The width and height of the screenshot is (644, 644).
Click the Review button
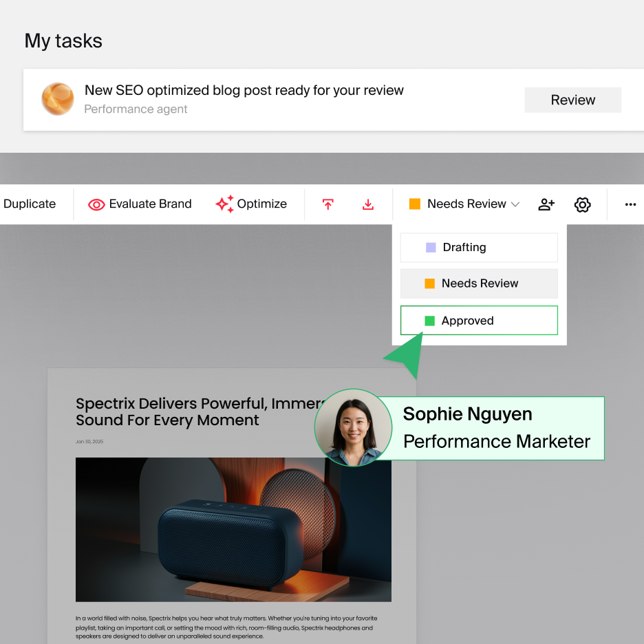[x=572, y=100]
